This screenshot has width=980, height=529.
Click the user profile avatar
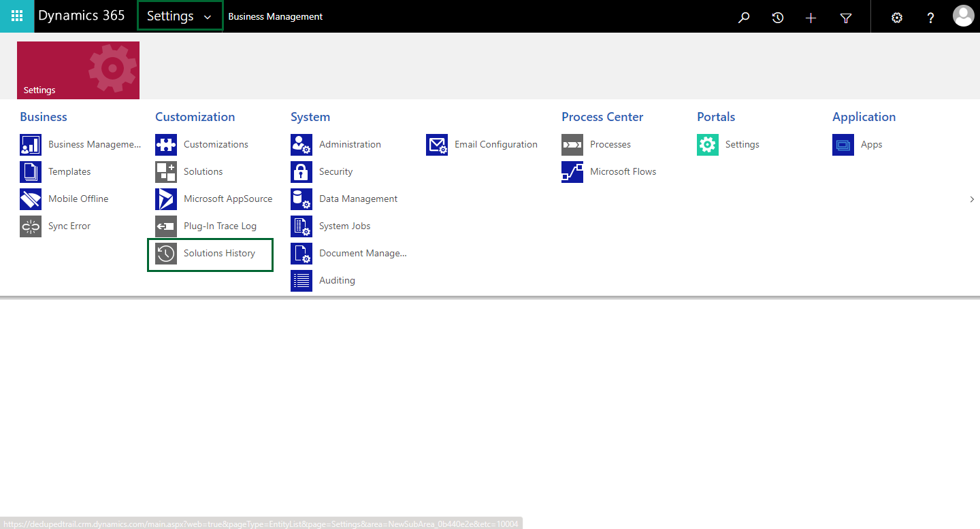(963, 16)
